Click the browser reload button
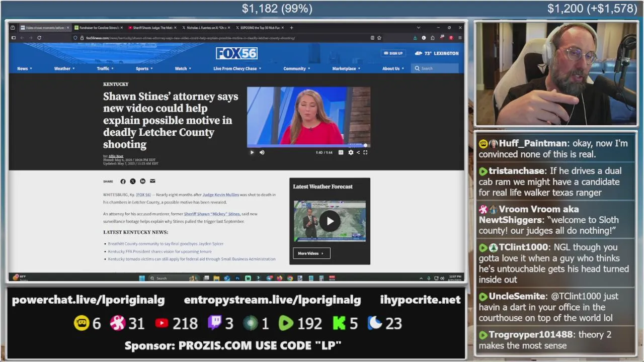The width and height of the screenshot is (644, 362). pyautogui.click(x=39, y=38)
